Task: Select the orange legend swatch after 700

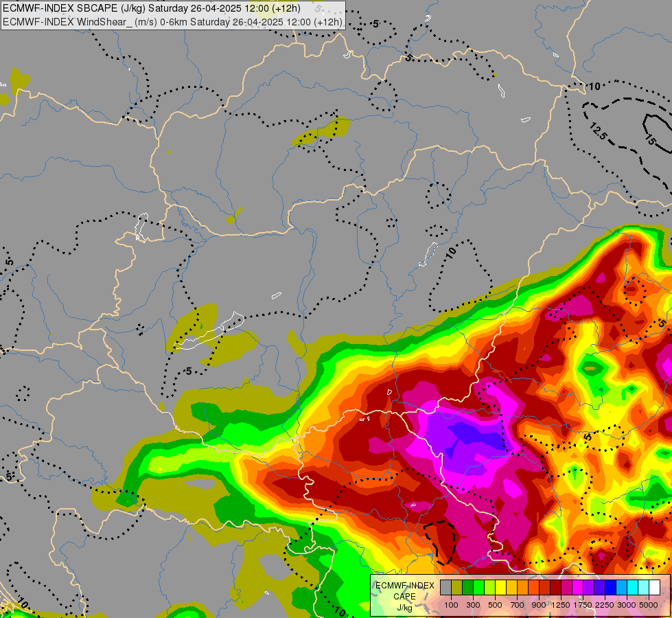Action: pyautogui.click(x=523, y=588)
